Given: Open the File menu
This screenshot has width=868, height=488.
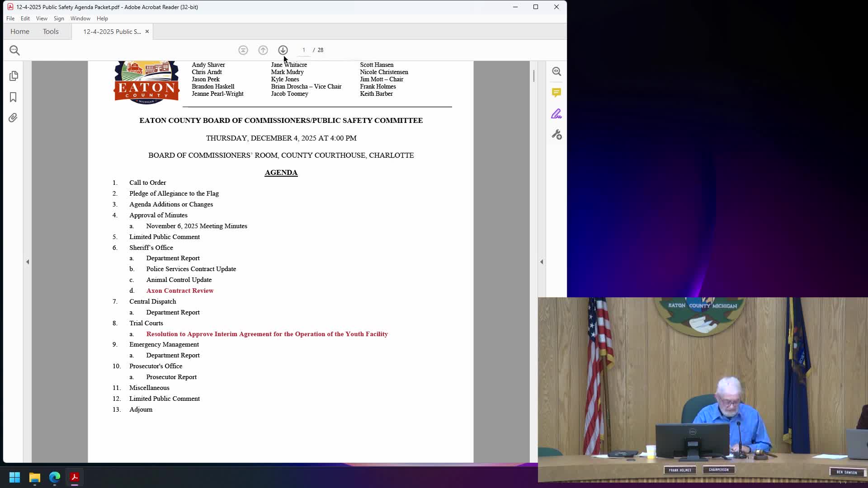Looking at the screenshot, I should [x=10, y=19].
